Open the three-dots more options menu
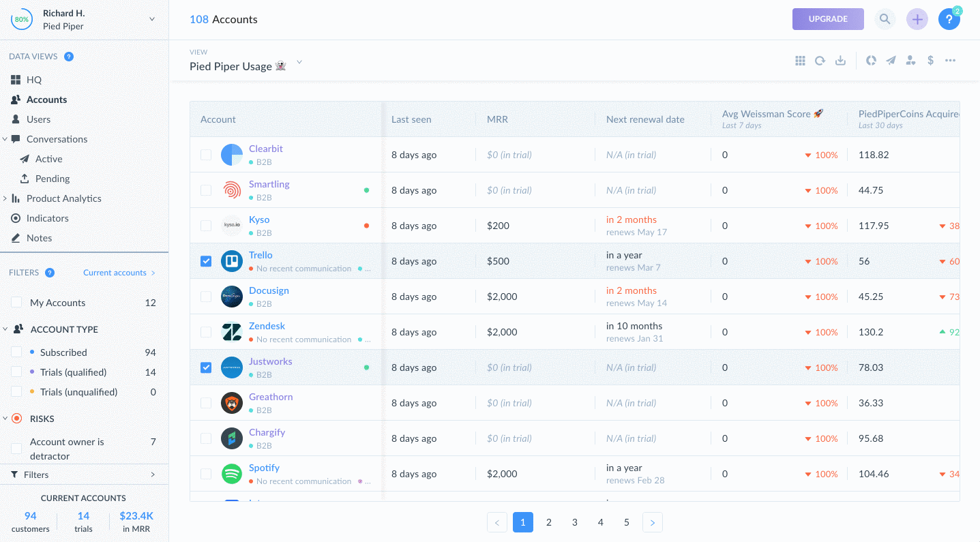 pyautogui.click(x=950, y=61)
